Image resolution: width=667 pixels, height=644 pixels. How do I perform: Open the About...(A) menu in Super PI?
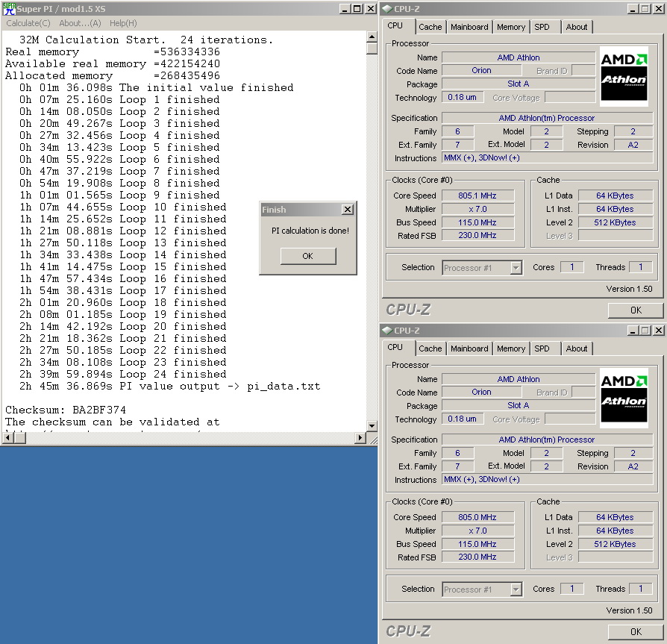[80, 23]
